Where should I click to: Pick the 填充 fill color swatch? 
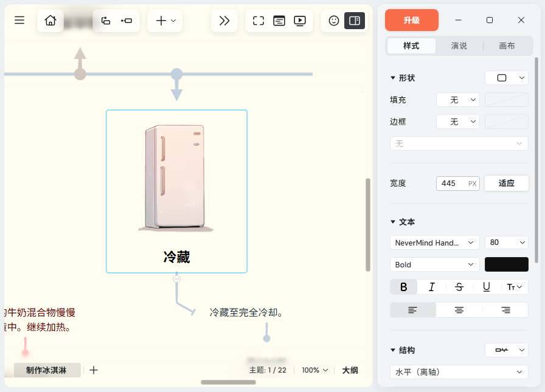coord(507,100)
